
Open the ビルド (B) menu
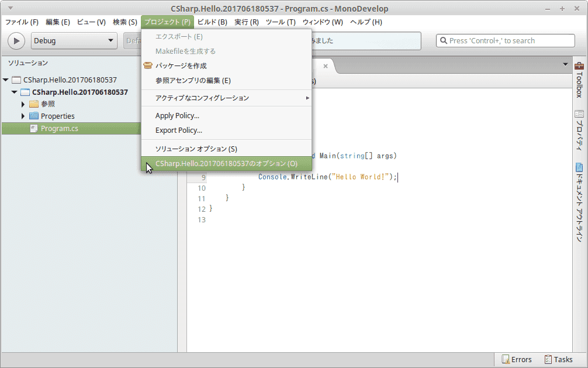click(212, 22)
